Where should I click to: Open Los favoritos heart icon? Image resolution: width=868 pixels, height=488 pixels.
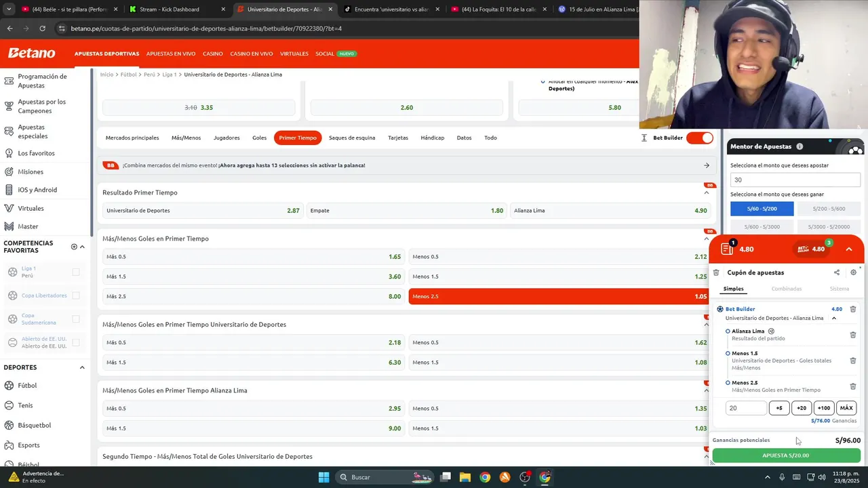pos(9,153)
